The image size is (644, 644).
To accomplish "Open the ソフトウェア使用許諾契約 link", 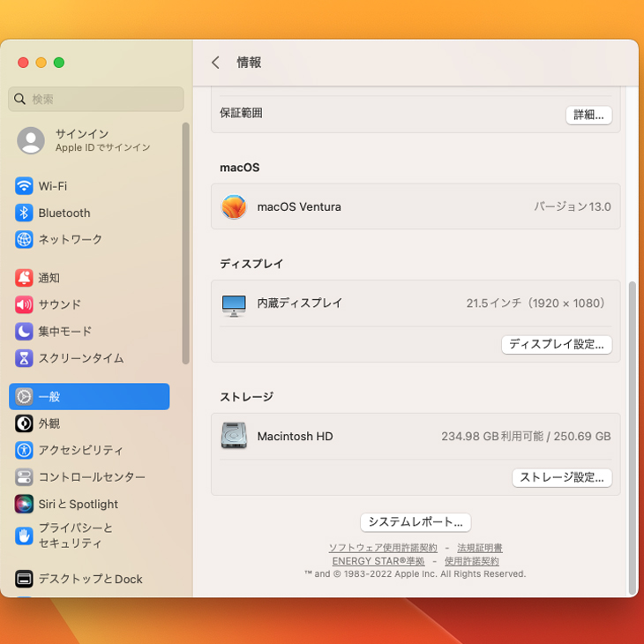I will point(383,548).
